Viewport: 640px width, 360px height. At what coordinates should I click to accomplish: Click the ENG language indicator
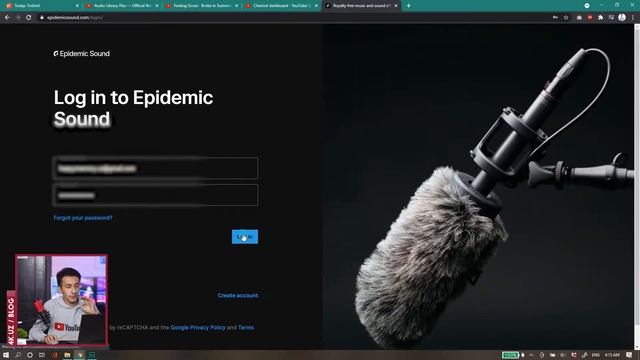coord(596,355)
